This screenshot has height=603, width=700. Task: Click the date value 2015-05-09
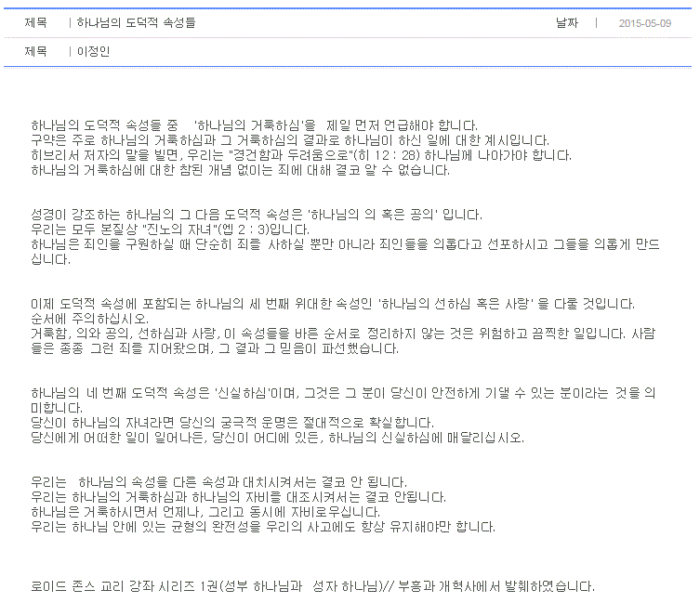644,23
